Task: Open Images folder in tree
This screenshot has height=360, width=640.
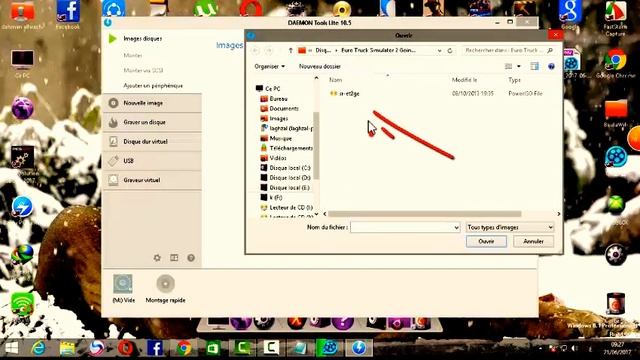Action: 275,118
